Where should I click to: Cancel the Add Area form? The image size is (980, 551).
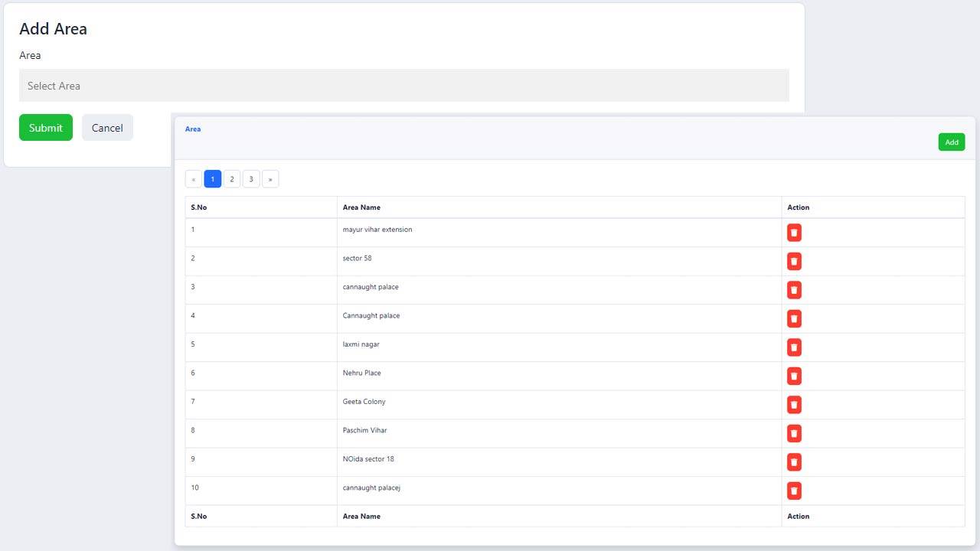click(x=107, y=128)
